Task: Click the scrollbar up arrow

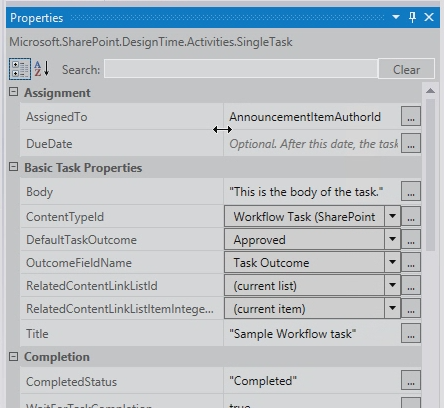Action: [x=430, y=90]
